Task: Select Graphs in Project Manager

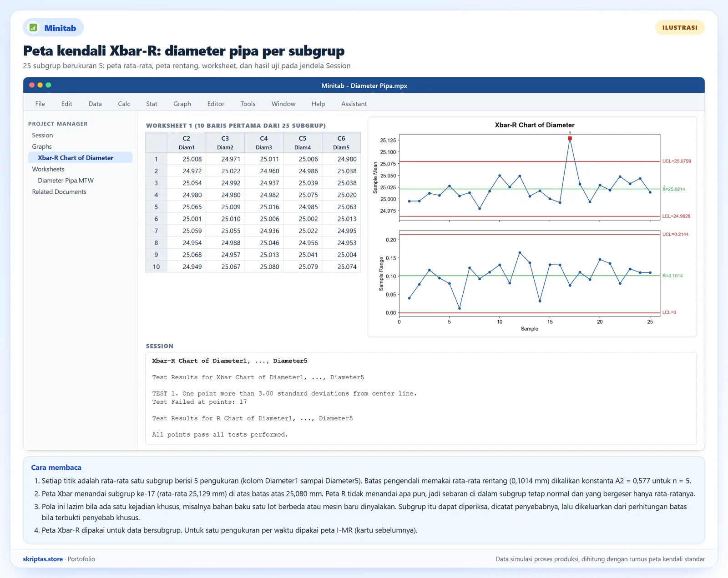Action: point(42,146)
